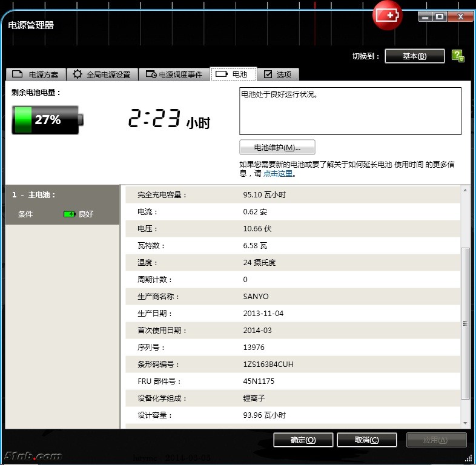Click the scroll down arrow in battery details
476x465 pixels.
pos(465,423)
